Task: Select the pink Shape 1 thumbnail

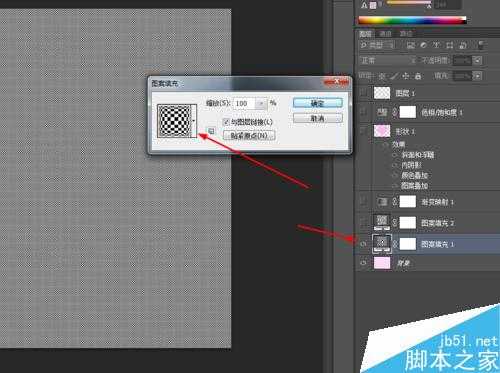Action: (382, 131)
